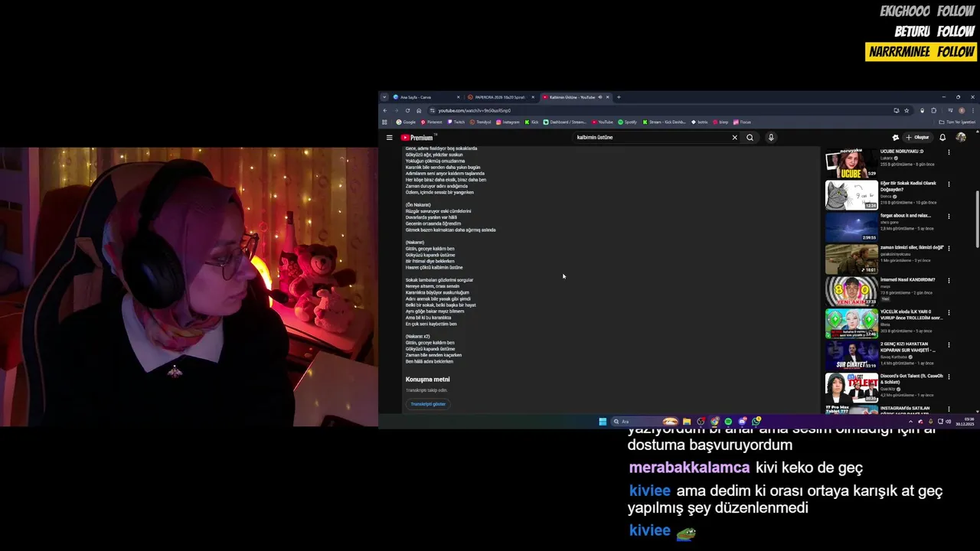Open the browser apps grid icon

(384, 122)
